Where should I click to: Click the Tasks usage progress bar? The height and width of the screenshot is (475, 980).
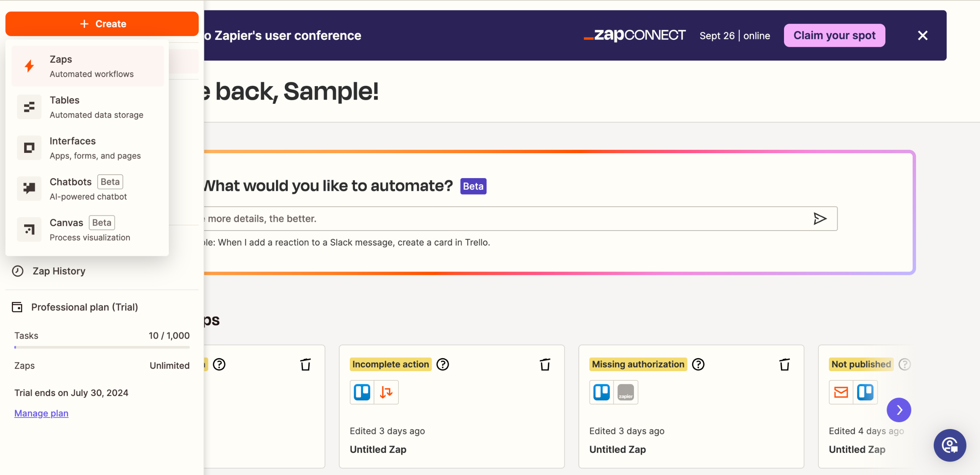tap(102, 347)
